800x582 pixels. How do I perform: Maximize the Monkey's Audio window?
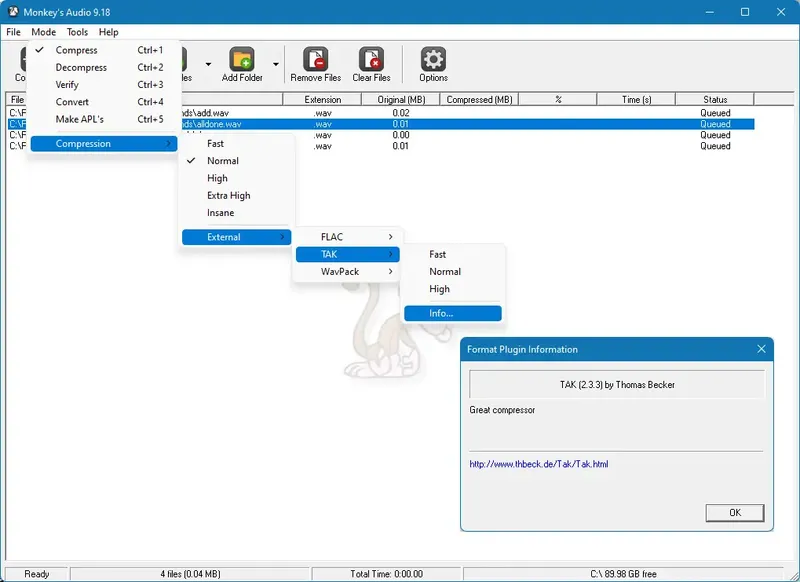point(745,12)
